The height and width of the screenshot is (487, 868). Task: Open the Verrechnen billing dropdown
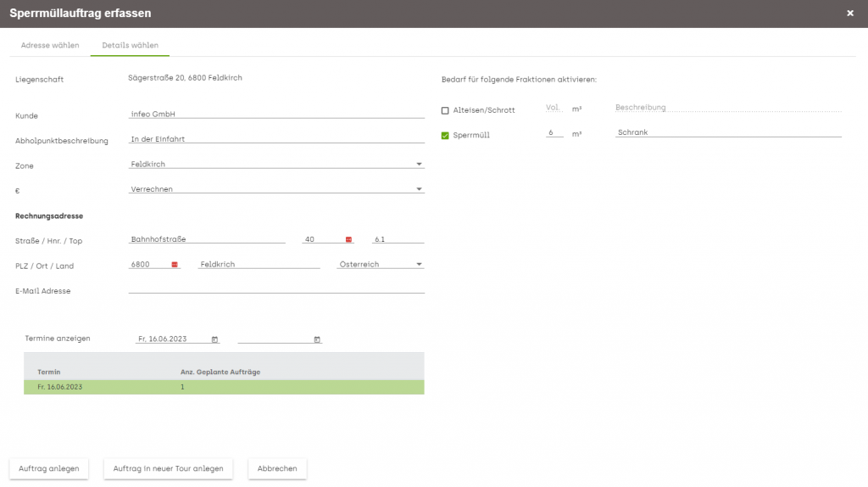(x=276, y=189)
